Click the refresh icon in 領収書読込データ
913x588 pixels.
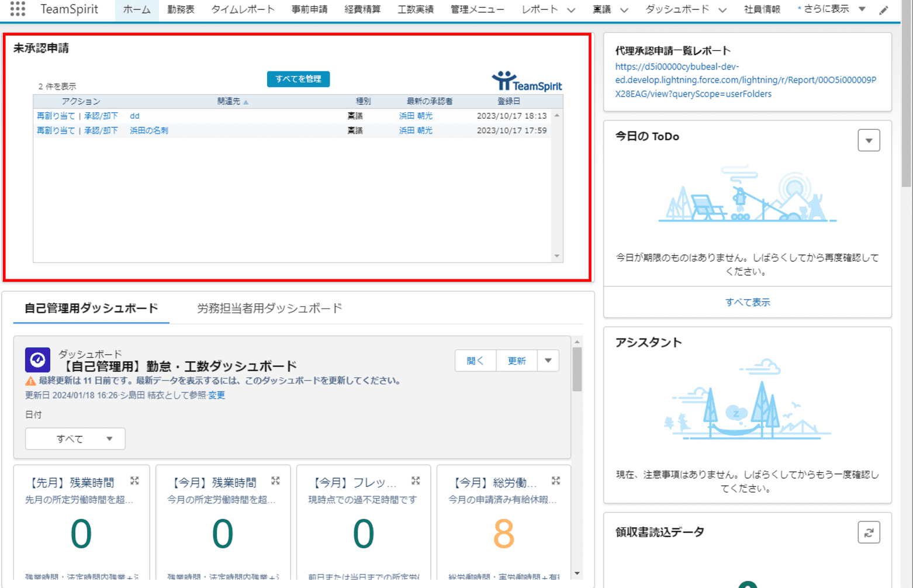pos(869,532)
